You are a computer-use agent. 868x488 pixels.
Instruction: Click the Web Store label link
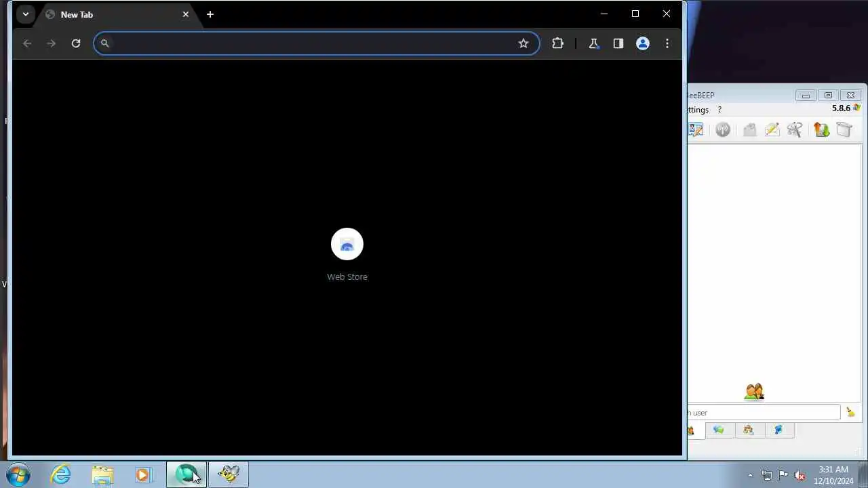[347, 277]
